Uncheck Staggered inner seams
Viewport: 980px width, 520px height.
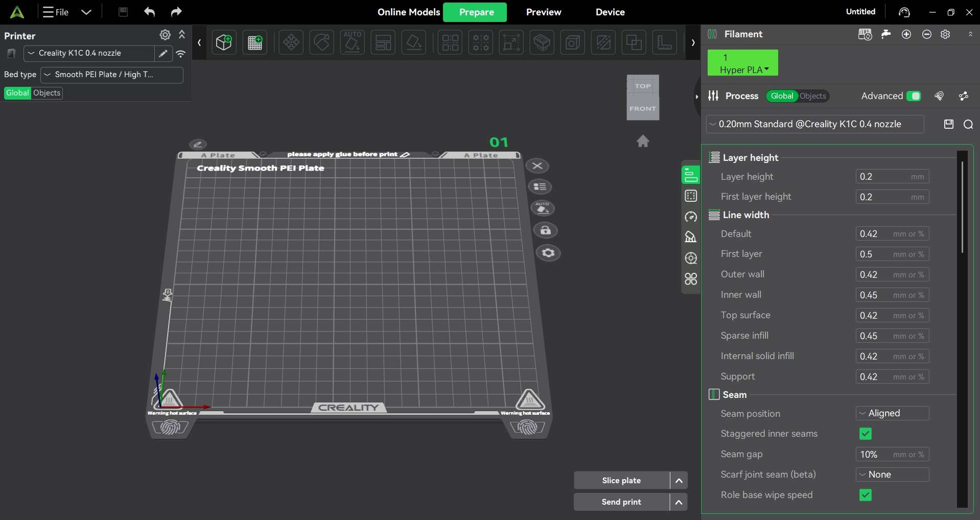866,434
